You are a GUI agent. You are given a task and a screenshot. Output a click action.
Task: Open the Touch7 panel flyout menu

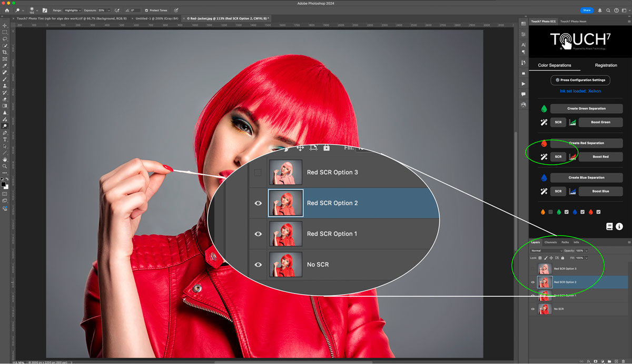pyautogui.click(x=629, y=21)
